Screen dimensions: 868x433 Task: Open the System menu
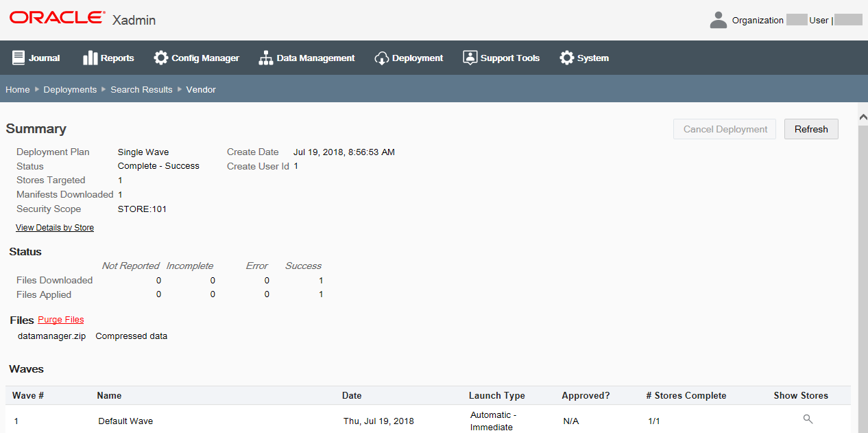pyautogui.click(x=583, y=58)
